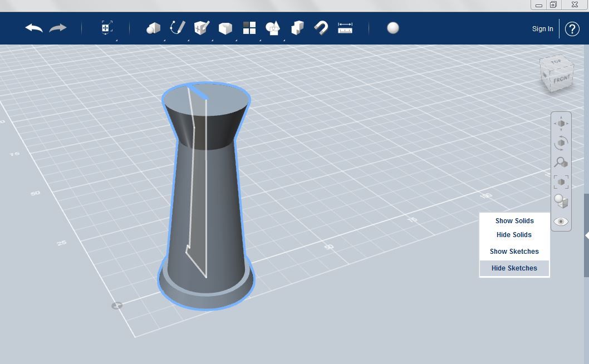Open the Primitives tool
Screen dimensions: 589x364
[x=153, y=27]
